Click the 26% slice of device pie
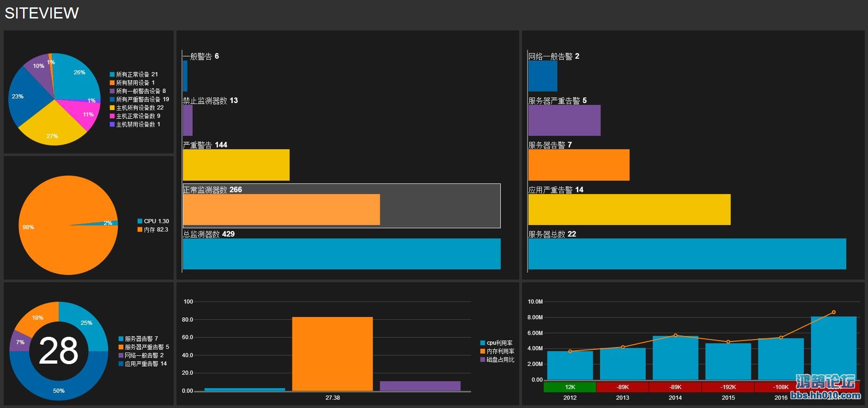Image resolution: width=868 pixels, height=408 pixels. (76, 76)
